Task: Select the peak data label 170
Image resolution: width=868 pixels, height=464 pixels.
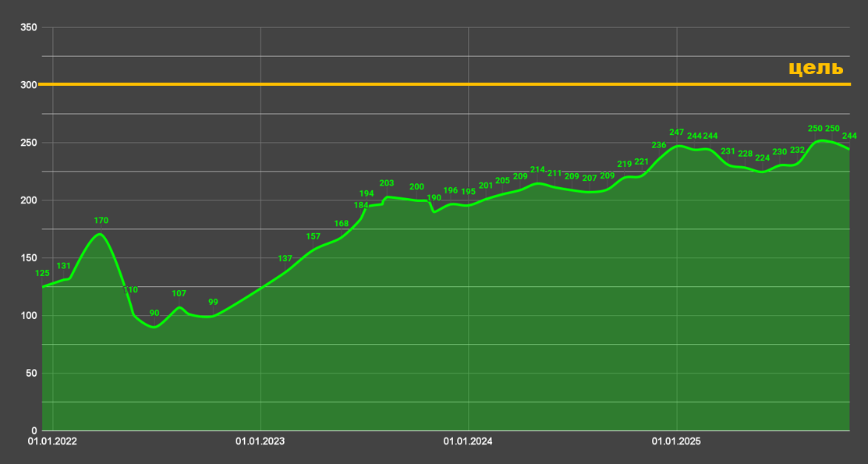Action: pos(101,221)
